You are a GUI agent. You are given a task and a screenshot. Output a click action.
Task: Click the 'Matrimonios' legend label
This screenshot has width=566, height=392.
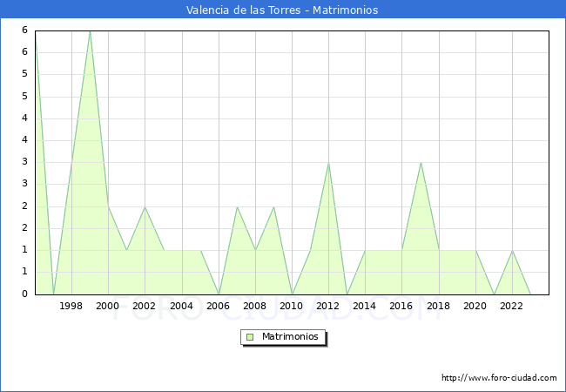(x=290, y=336)
